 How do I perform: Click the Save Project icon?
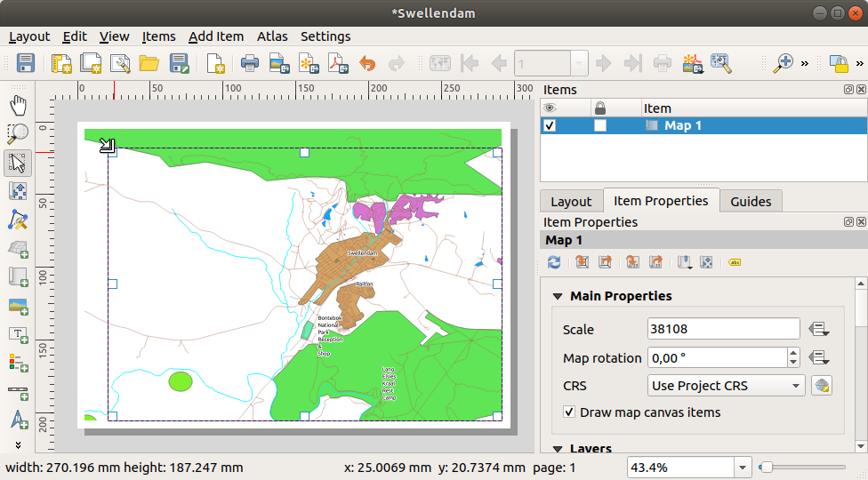pyautogui.click(x=26, y=63)
